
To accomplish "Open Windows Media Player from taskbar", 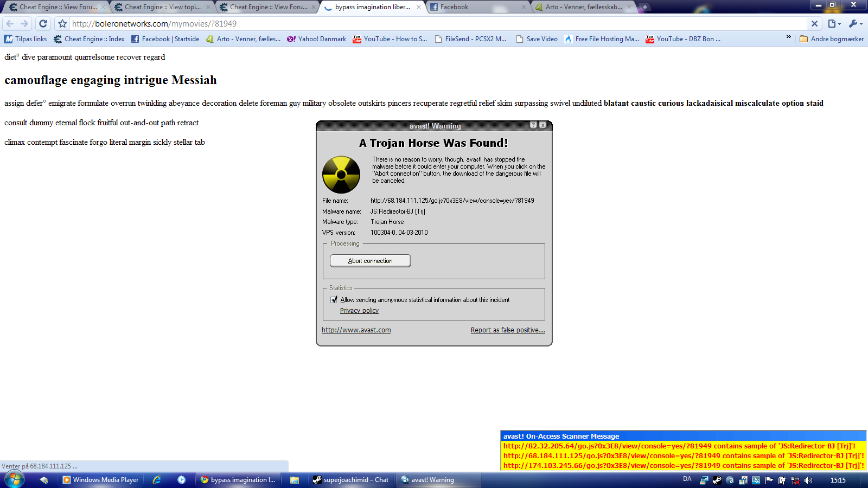I will 100,480.
